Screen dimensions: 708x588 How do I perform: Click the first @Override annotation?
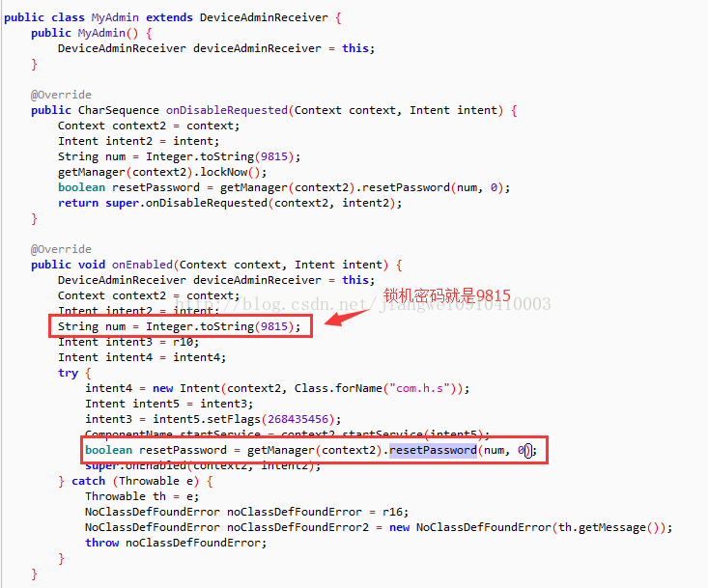[61, 95]
